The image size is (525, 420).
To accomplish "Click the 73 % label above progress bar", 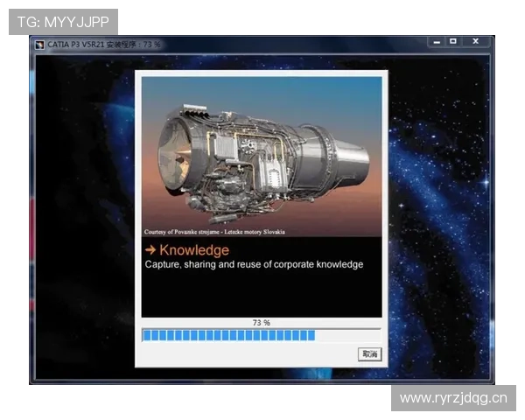I will click(262, 323).
